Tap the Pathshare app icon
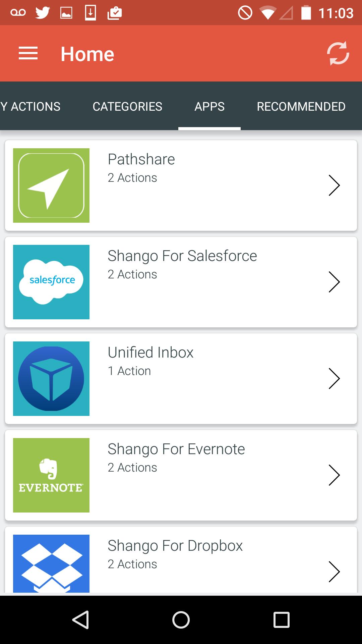 (x=51, y=185)
